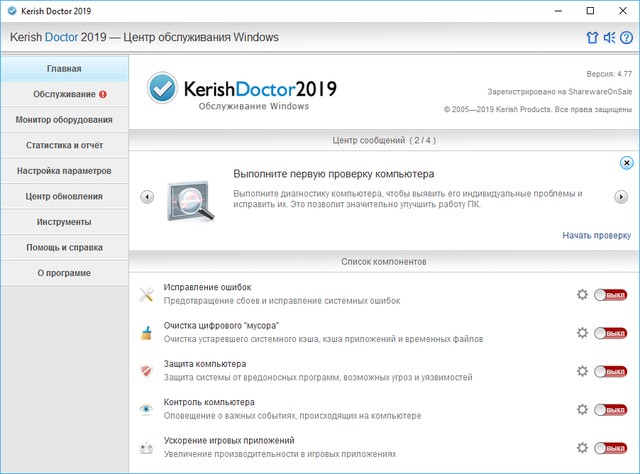The image size is (640, 474).
Task: Open the help question mark icon
Action: (625, 38)
